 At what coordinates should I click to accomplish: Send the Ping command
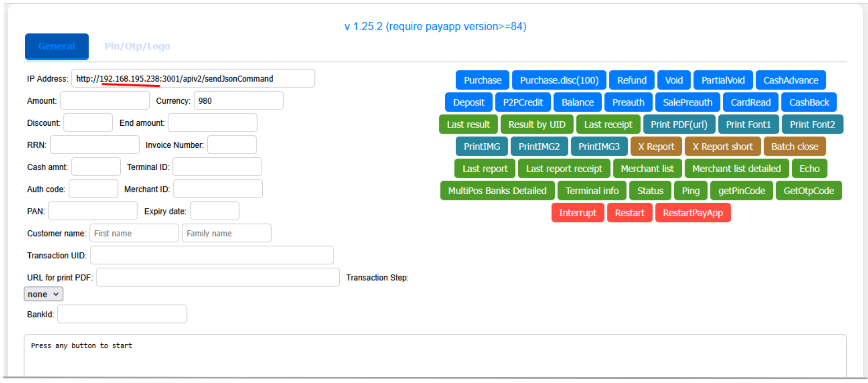coord(690,191)
